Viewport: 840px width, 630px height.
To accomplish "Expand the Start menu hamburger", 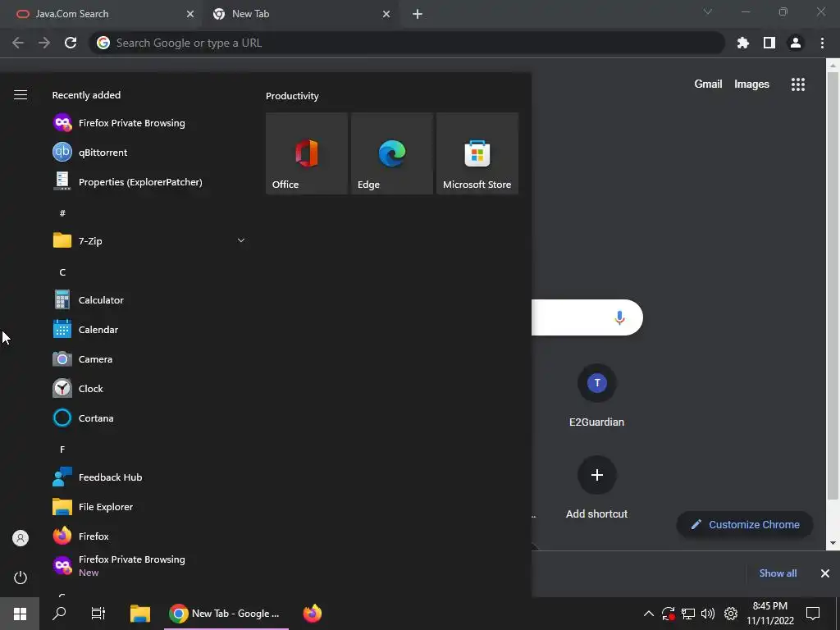I will 21,95.
